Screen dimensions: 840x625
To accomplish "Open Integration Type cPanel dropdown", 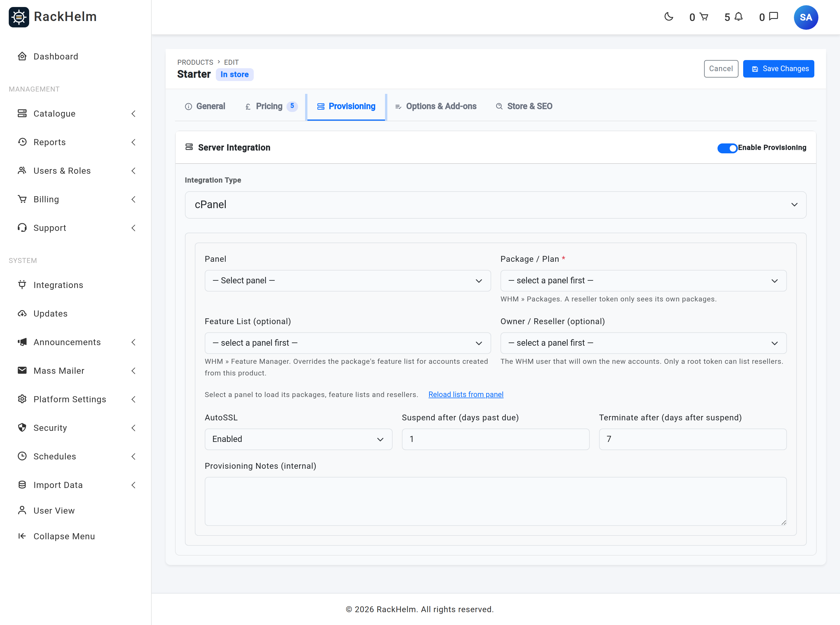I will (x=496, y=205).
